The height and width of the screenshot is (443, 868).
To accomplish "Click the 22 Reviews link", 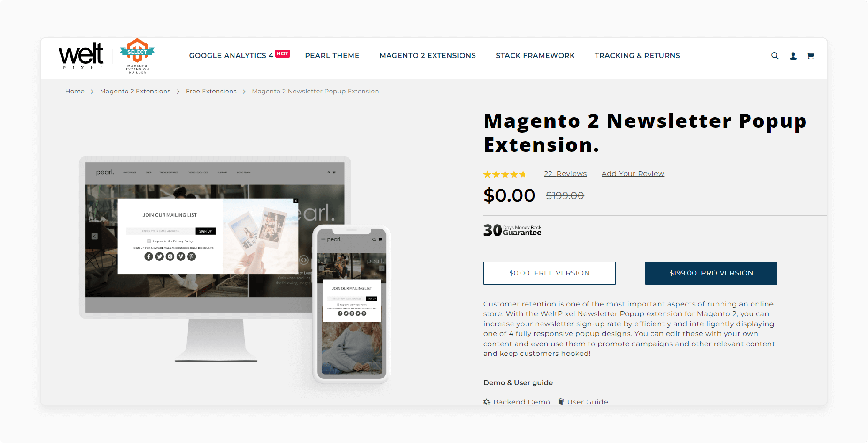I will [x=565, y=174].
